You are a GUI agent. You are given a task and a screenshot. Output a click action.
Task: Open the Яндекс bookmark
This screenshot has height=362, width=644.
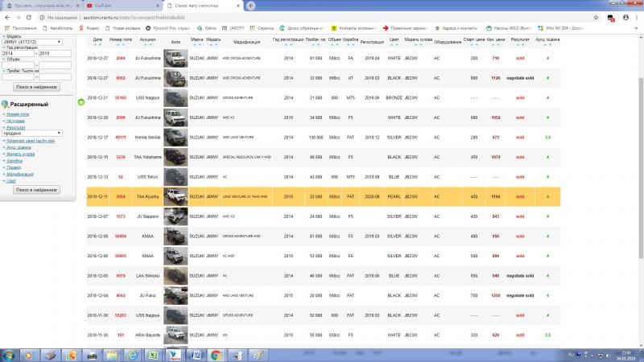(x=89, y=28)
